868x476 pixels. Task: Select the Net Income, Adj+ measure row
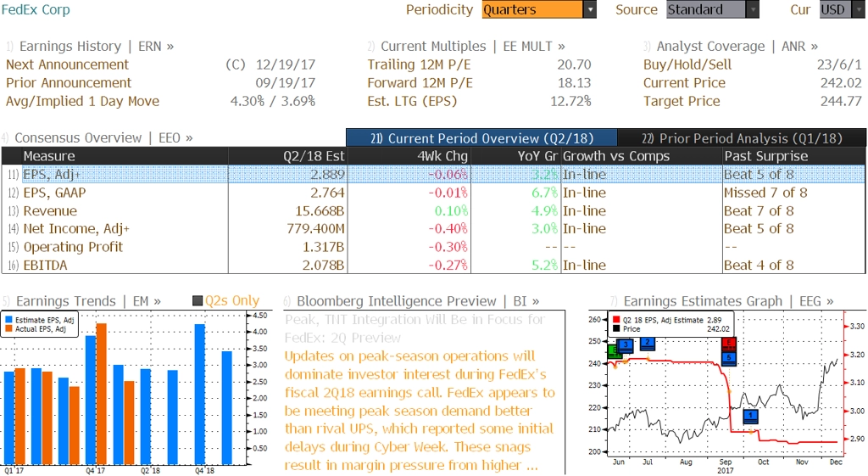click(433, 228)
